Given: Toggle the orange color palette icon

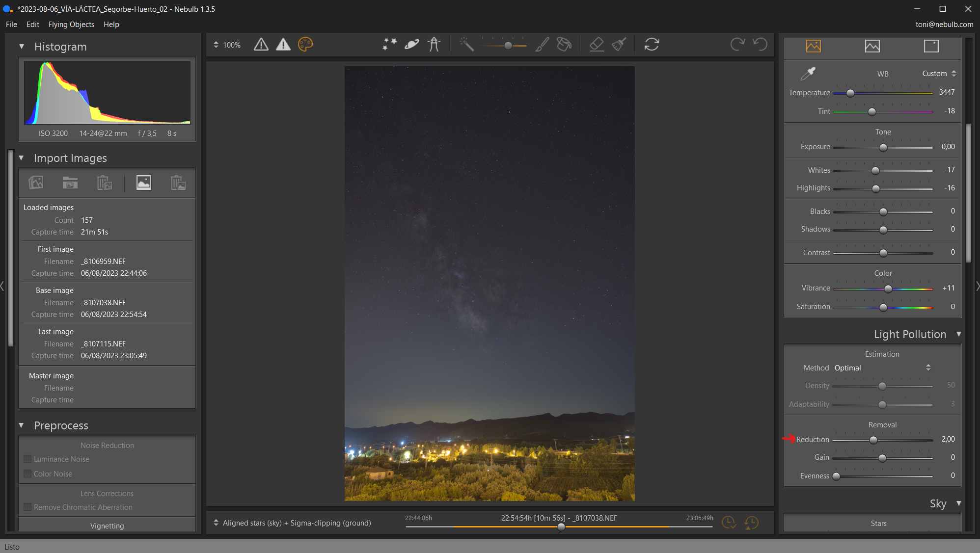Looking at the screenshot, I should pyautogui.click(x=305, y=45).
